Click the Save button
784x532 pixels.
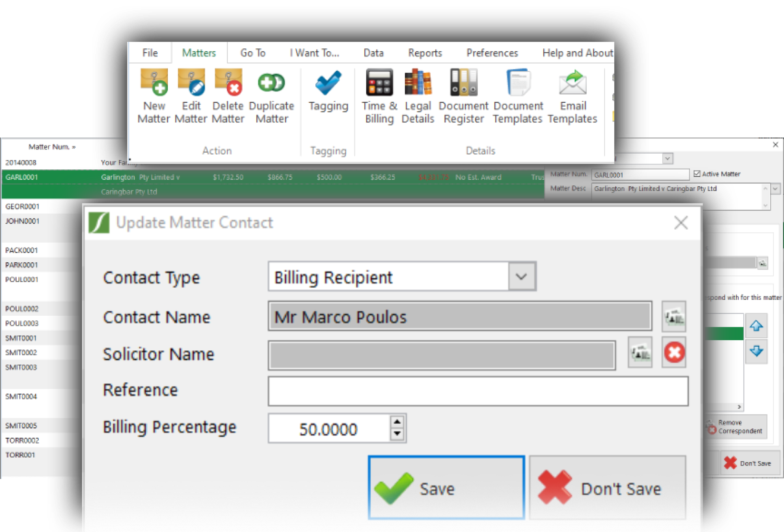pos(446,488)
